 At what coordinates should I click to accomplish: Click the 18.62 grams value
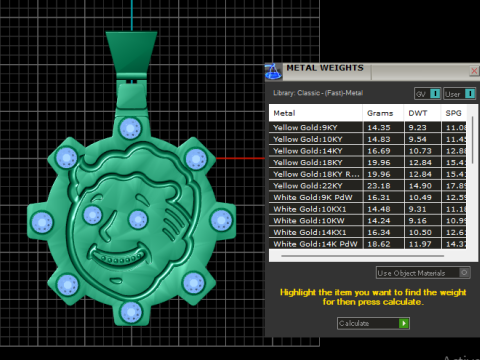[379, 244]
